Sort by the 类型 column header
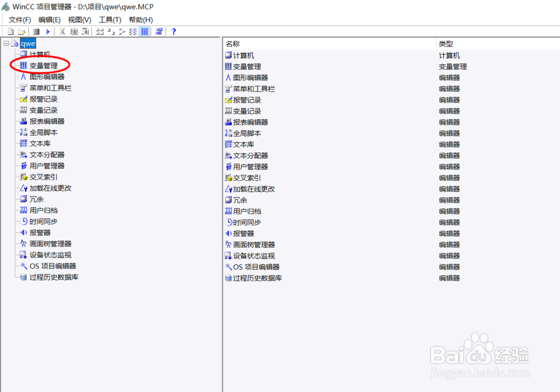Screen dimensions: 560x392 (x=498, y=44)
